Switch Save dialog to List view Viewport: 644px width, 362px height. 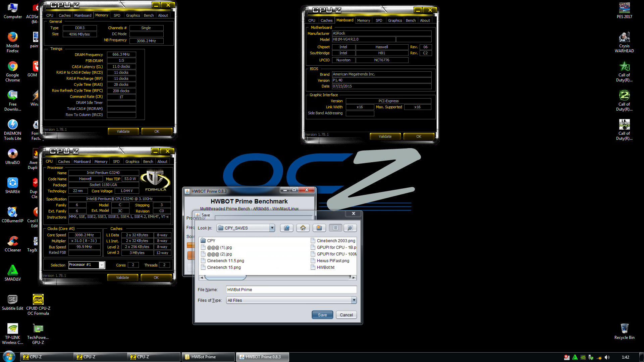(335, 228)
